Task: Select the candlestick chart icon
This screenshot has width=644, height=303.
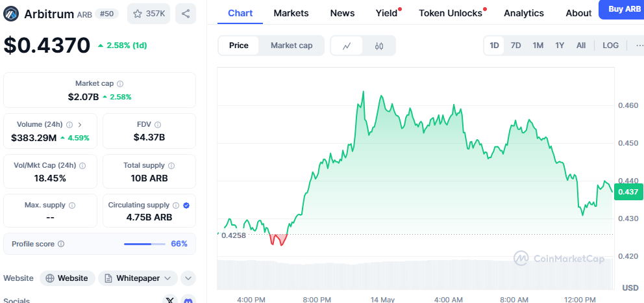Action: point(379,46)
